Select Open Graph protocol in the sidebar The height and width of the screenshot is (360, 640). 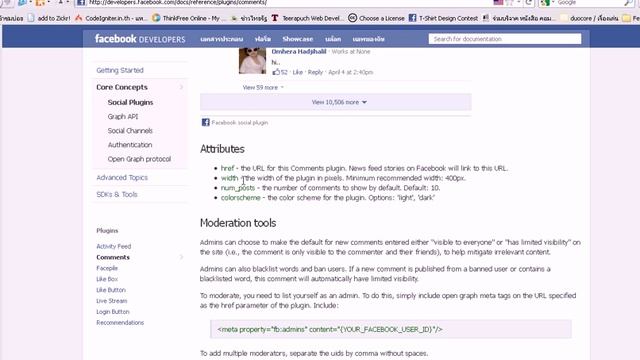139,159
